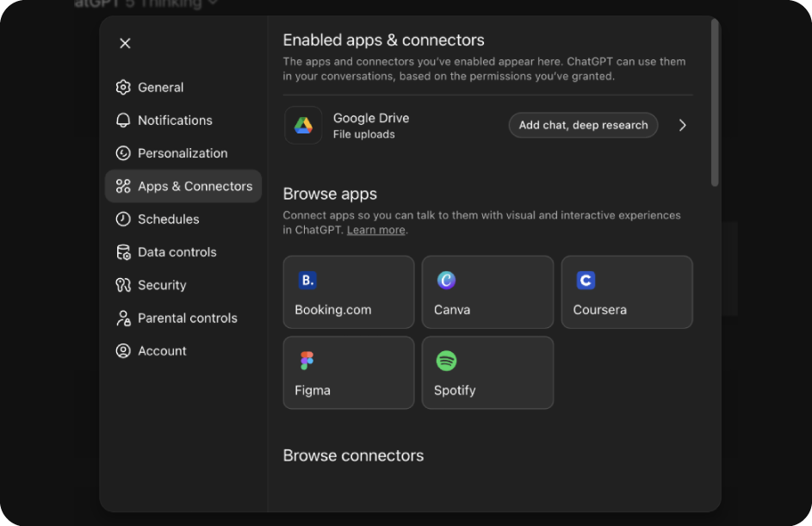Close the settings dialog with the X
812x526 pixels.
tap(125, 43)
